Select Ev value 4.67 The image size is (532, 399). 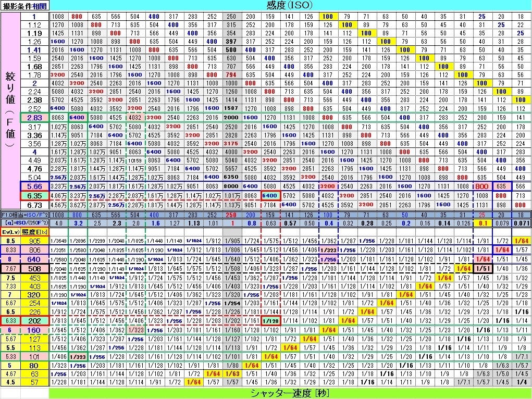[x=10, y=374]
